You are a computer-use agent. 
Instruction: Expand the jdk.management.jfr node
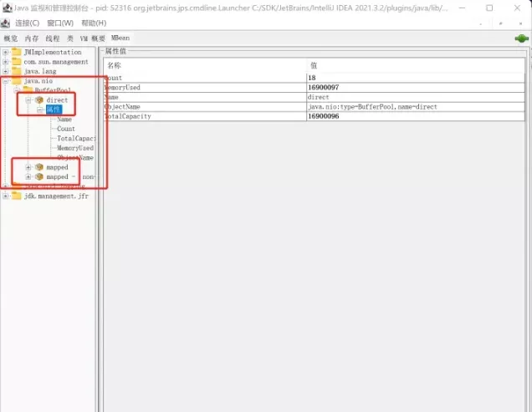point(5,196)
